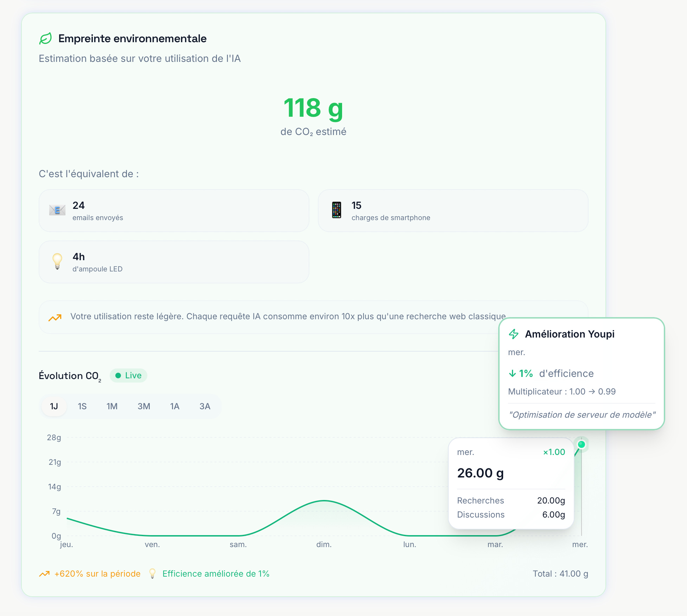
Task: Click the green data point on mer.
Action: click(582, 444)
